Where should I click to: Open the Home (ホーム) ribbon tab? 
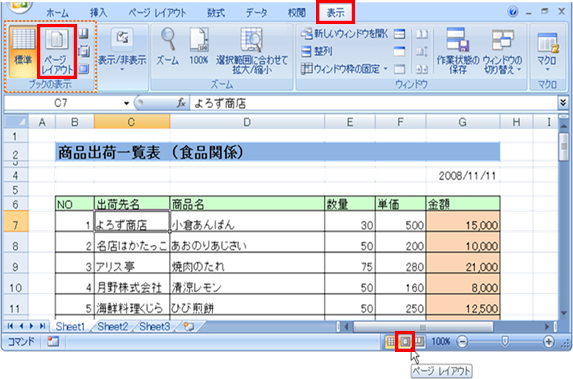click(x=57, y=13)
